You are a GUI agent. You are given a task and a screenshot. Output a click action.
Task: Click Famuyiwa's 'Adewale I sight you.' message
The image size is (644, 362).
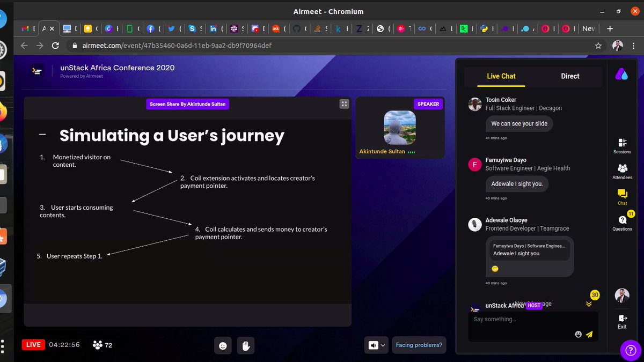coord(517,184)
